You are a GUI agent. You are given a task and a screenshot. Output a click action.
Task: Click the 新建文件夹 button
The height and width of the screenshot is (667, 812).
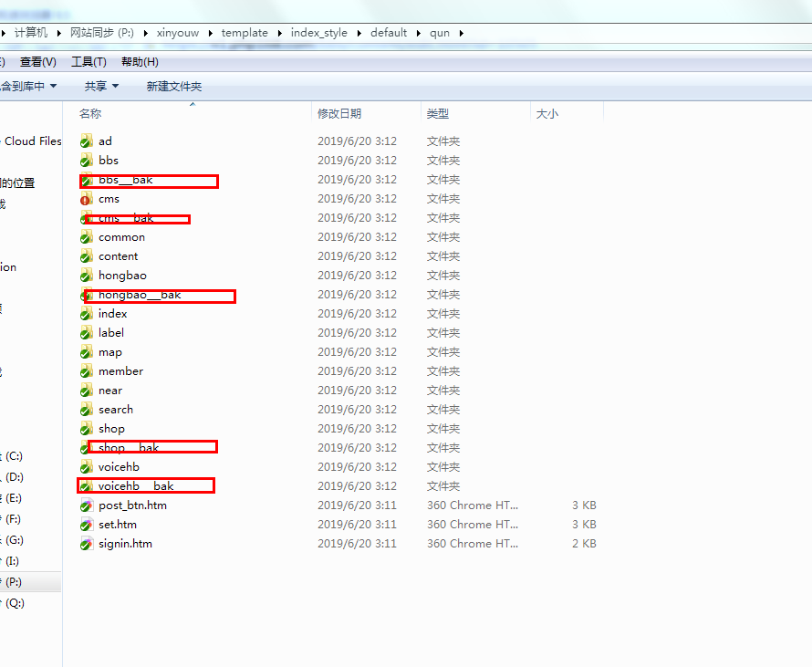click(x=173, y=86)
